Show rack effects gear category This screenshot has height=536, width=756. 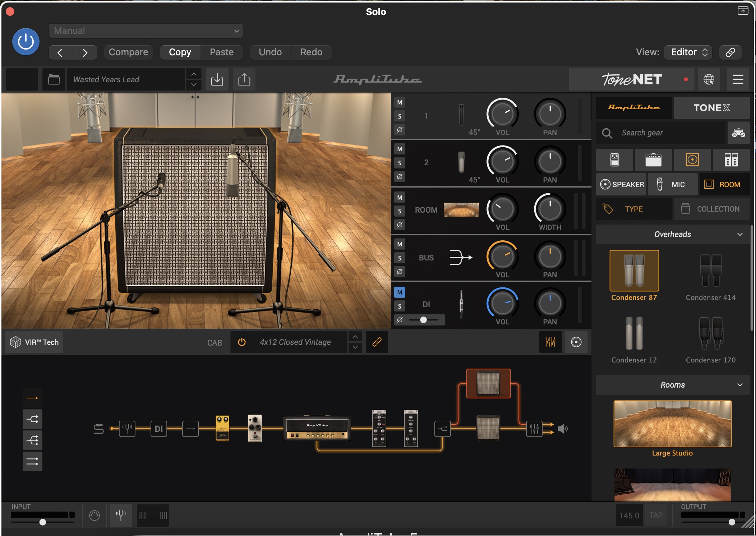[x=731, y=160]
